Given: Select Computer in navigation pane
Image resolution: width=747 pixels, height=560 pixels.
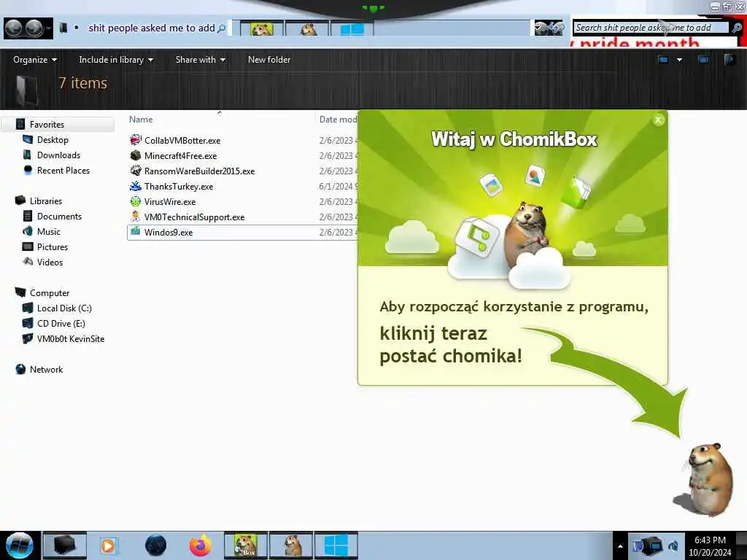Looking at the screenshot, I should [49, 292].
